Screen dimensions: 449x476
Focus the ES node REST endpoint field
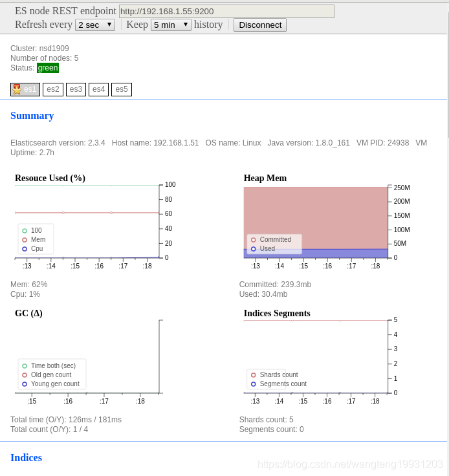click(x=226, y=11)
